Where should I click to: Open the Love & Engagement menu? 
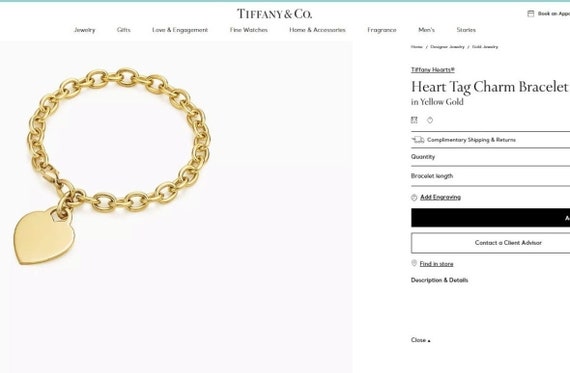pos(180,30)
